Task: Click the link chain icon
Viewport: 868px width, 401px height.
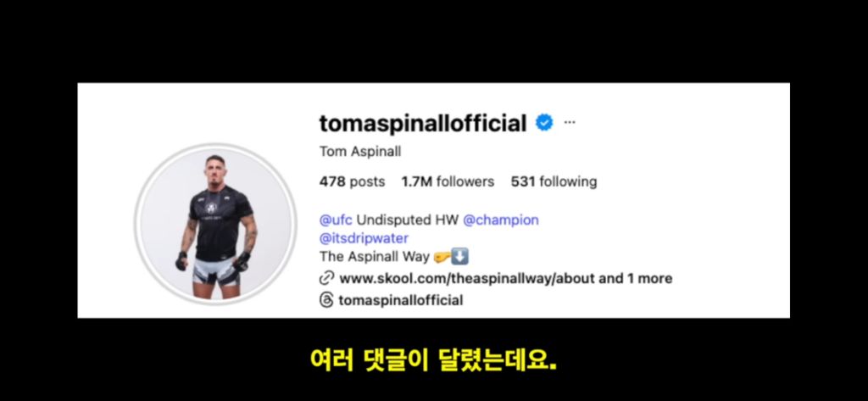Action: 326,278
